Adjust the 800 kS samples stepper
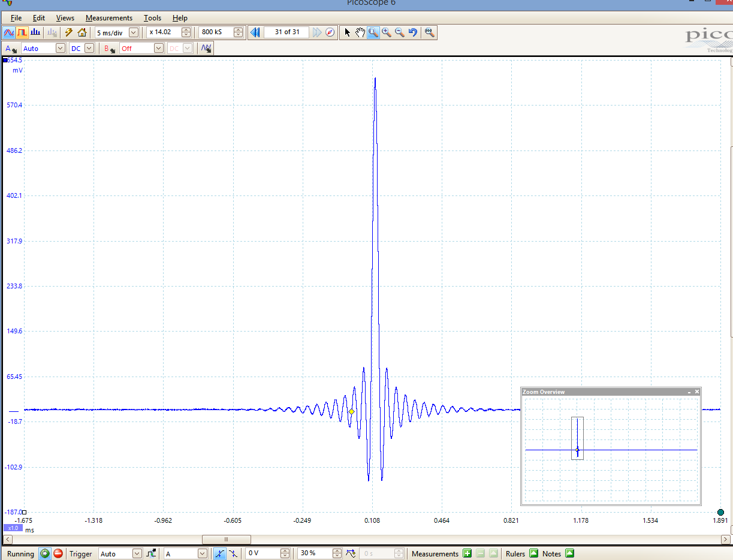 (x=238, y=32)
